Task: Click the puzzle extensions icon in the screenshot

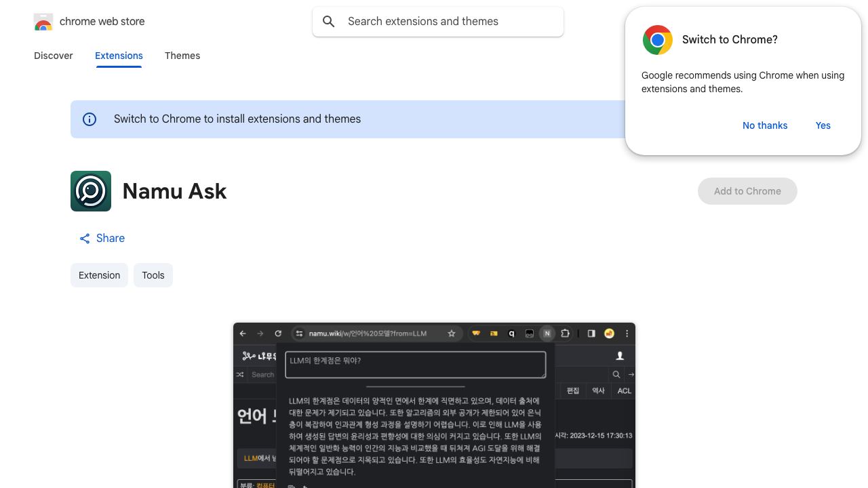Action: click(565, 333)
